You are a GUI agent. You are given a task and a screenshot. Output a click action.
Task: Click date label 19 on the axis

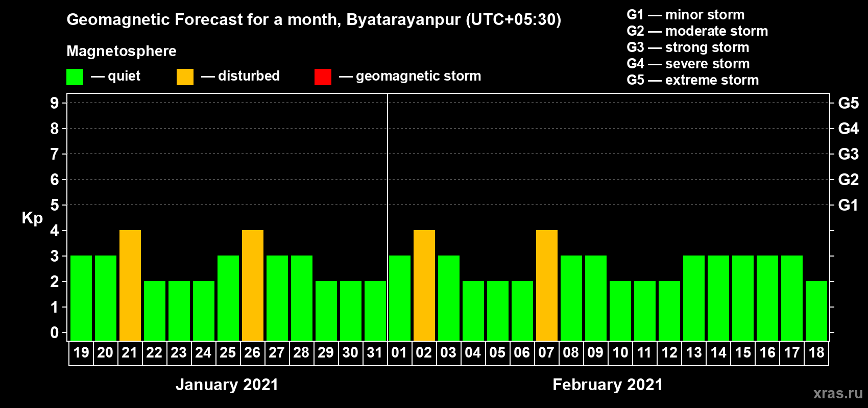(x=81, y=352)
